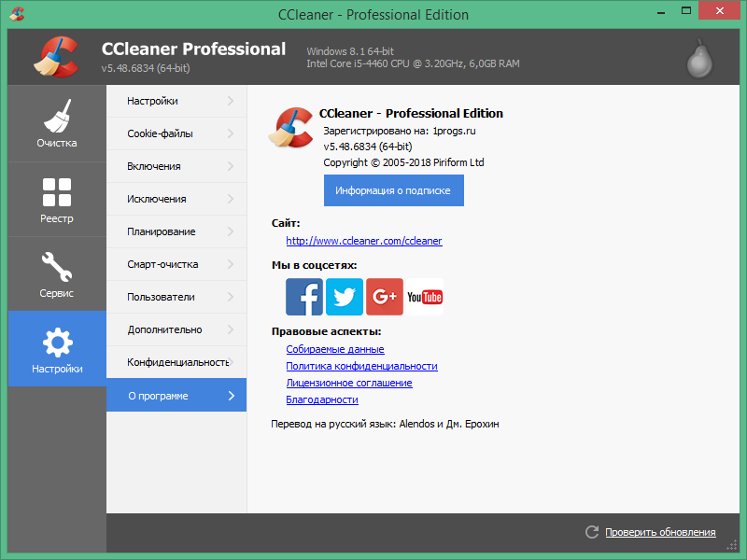
Task: Click the YouTube channel icon
Action: (425, 296)
